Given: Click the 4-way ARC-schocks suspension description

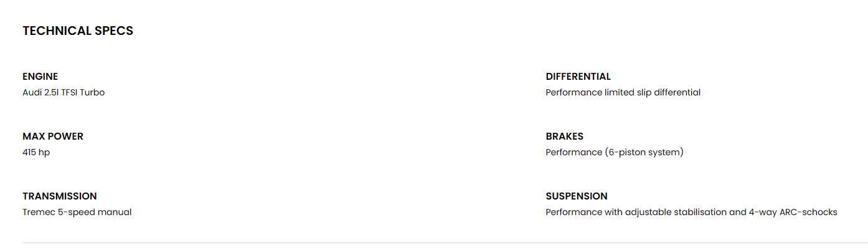Looking at the screenshot, I should point(692,212).
